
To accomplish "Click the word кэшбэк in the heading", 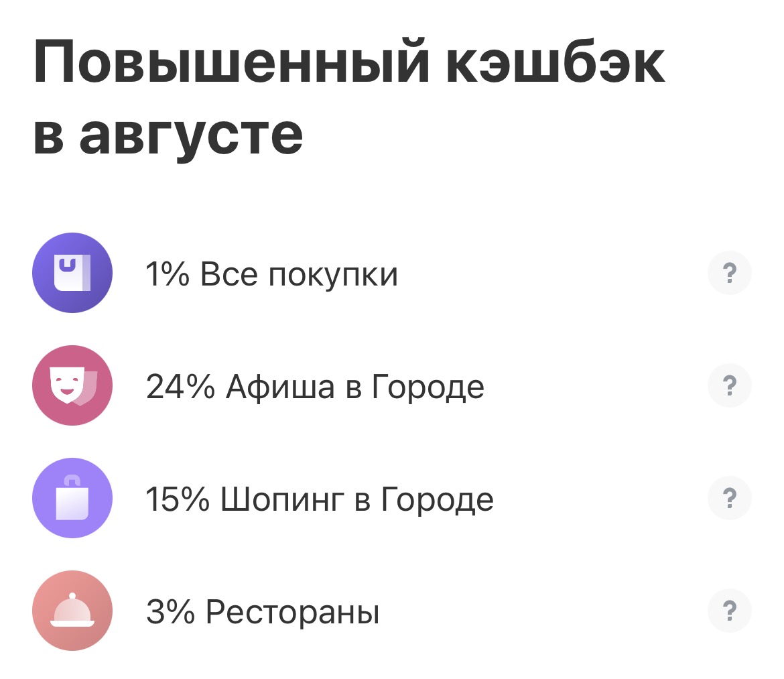I will point(556,62).
